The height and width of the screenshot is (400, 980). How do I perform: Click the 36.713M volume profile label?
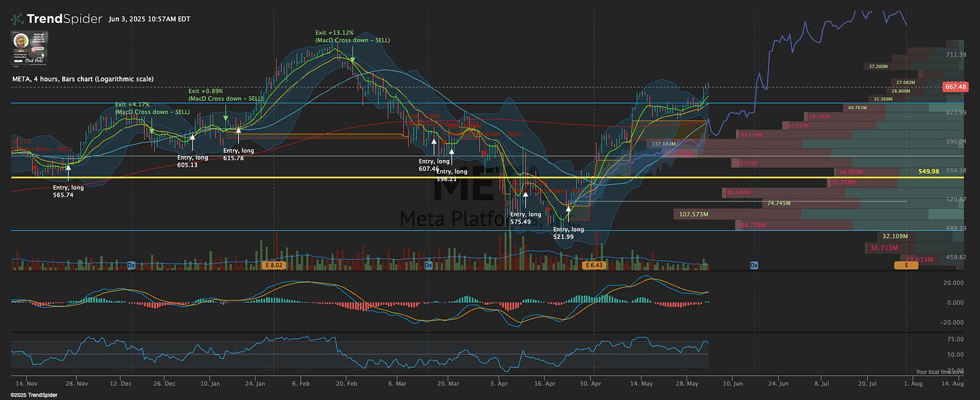click(884, 248)
